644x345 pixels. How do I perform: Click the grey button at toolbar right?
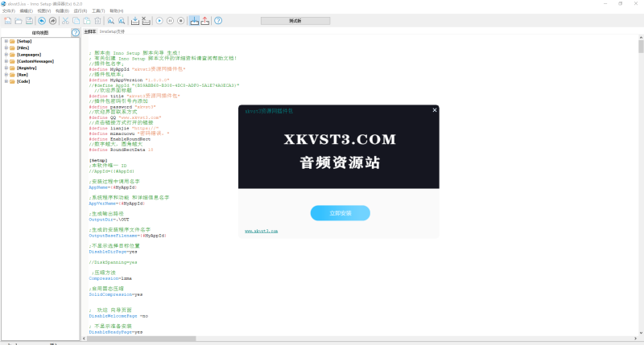[x=295, y=21]
